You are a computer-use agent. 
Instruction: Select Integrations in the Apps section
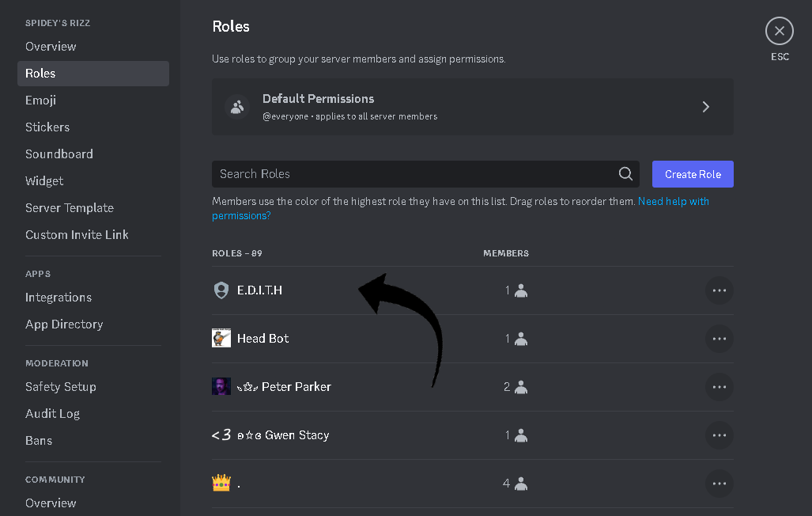click(x=59, y=298)
